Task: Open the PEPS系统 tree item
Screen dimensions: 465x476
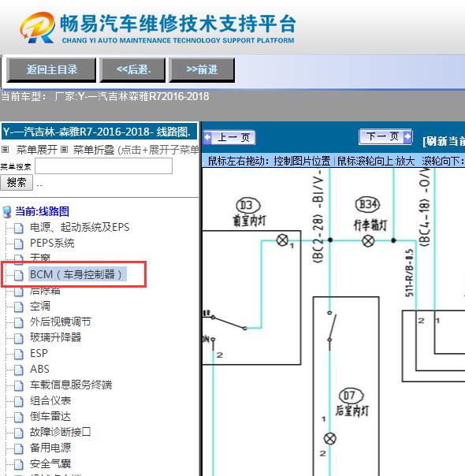Action: (52, 243)
